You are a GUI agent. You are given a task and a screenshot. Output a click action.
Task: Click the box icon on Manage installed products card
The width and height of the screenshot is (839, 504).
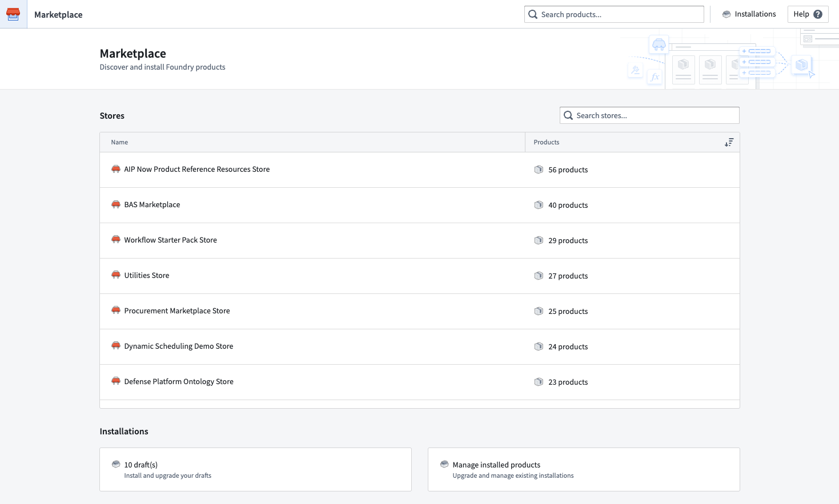[444, 464]
